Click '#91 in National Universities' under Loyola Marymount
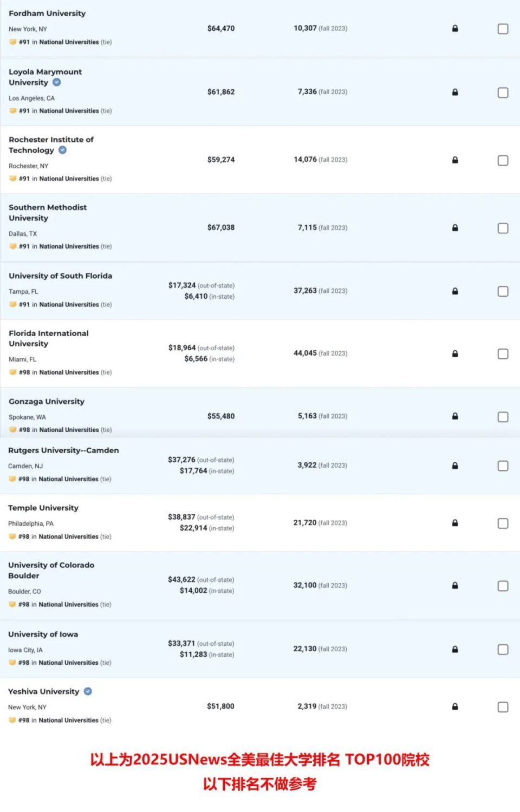520x812 pixels. click(61, 110)
